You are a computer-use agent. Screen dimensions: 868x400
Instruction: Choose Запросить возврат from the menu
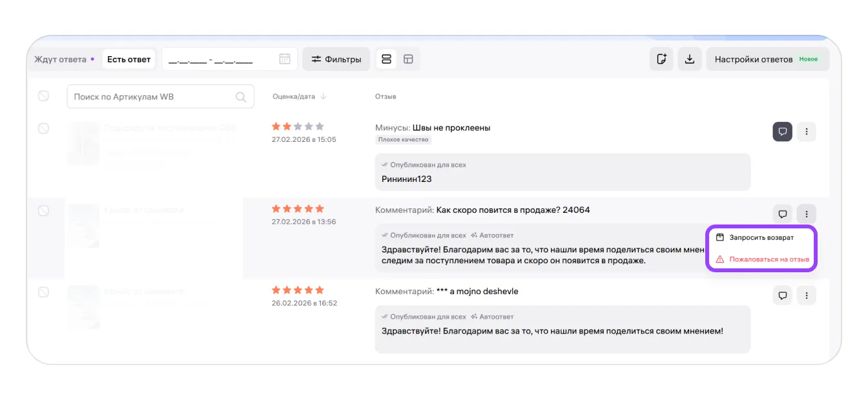click(761, 237)
